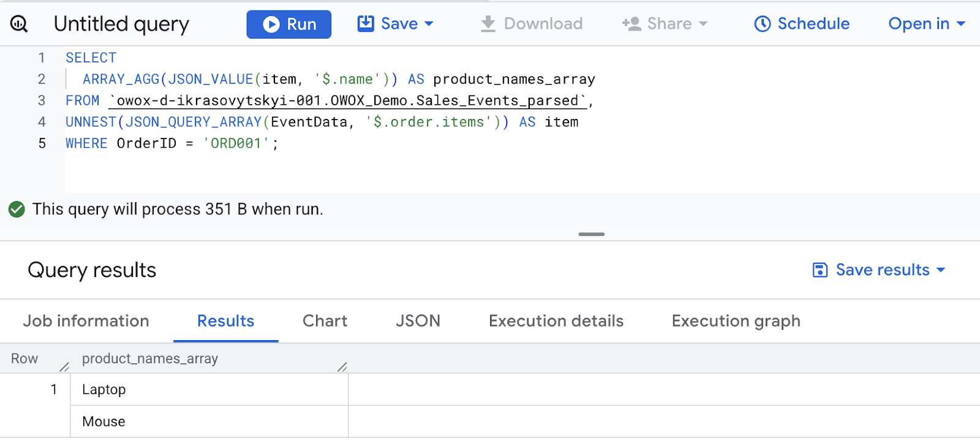Viewport: 980px width, 440px height.
Task: Click the product_names_array column header
Action: pyautogui.click(x=150, y=358)
